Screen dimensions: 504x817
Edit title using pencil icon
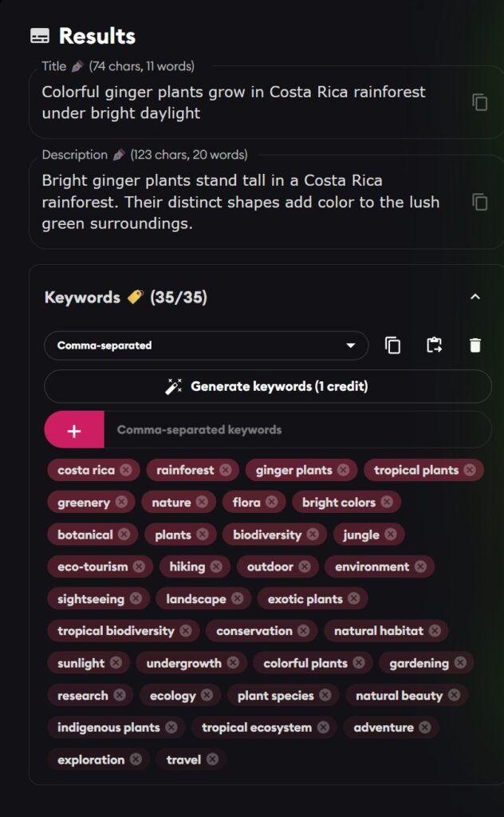coord(77,66)
